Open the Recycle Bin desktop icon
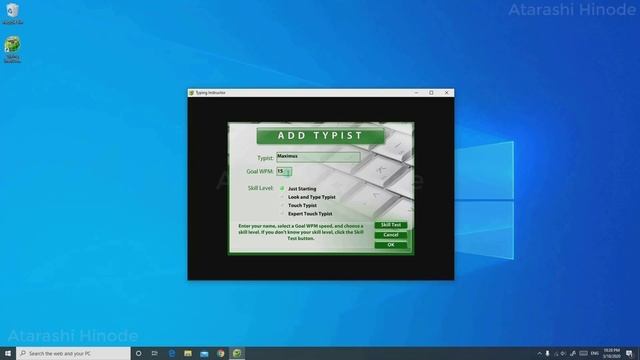Image resolution: width=640 pixels, height=360 pixels. 13,13
